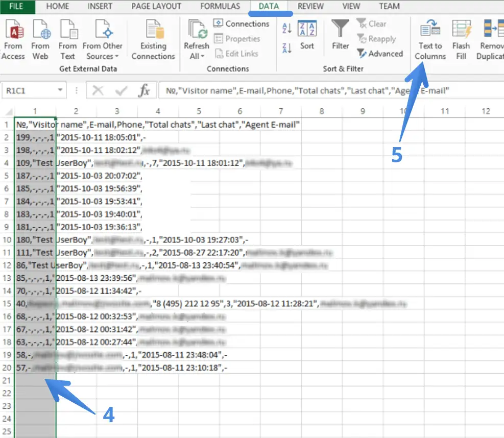The image size is (504, 438).
Task: Click the Sort A to Z icon
Action: (x=286, y=29)
